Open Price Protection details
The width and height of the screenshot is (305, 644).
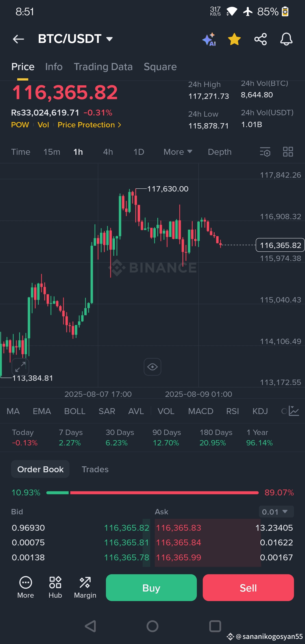coord(89,125)
